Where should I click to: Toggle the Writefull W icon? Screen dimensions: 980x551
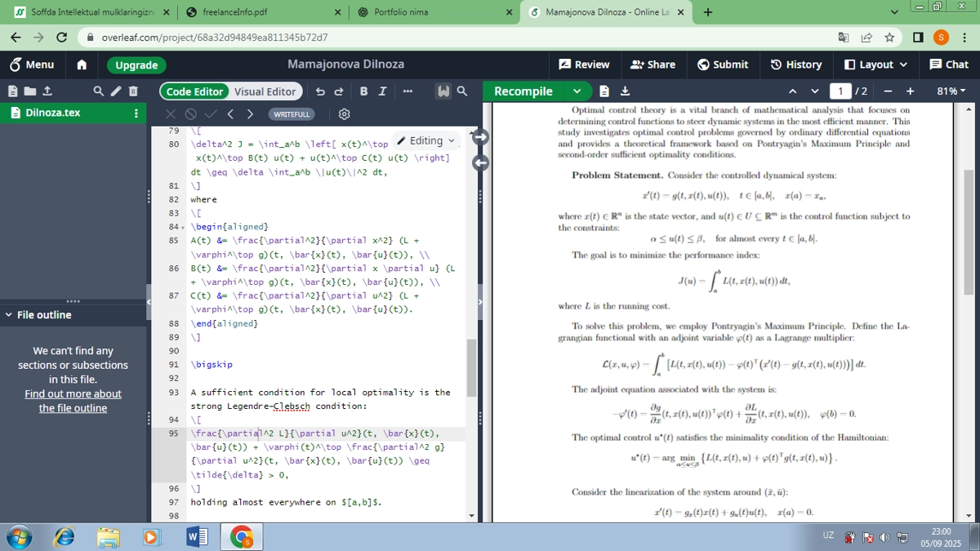(x=443, y=91)
